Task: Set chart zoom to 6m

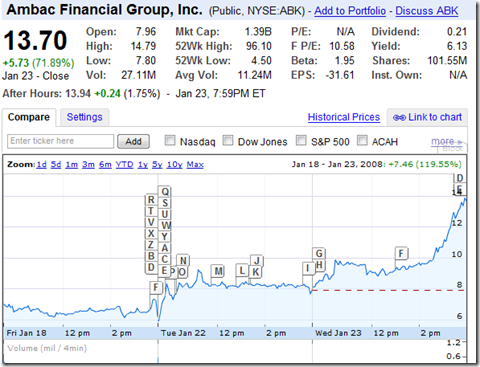Action: pyautogui.click(x=105, y=165)
